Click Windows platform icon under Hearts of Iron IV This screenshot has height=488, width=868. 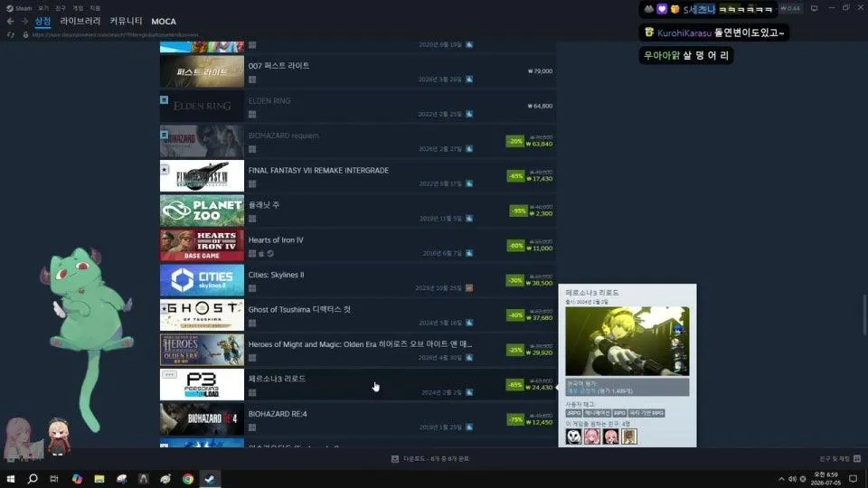pos(252,253)
